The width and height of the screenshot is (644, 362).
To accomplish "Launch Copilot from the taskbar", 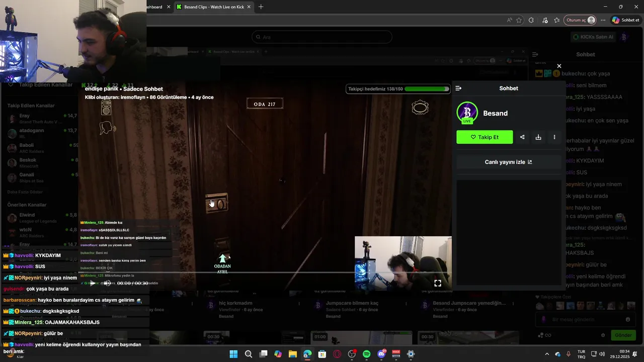I will point(278,354).
